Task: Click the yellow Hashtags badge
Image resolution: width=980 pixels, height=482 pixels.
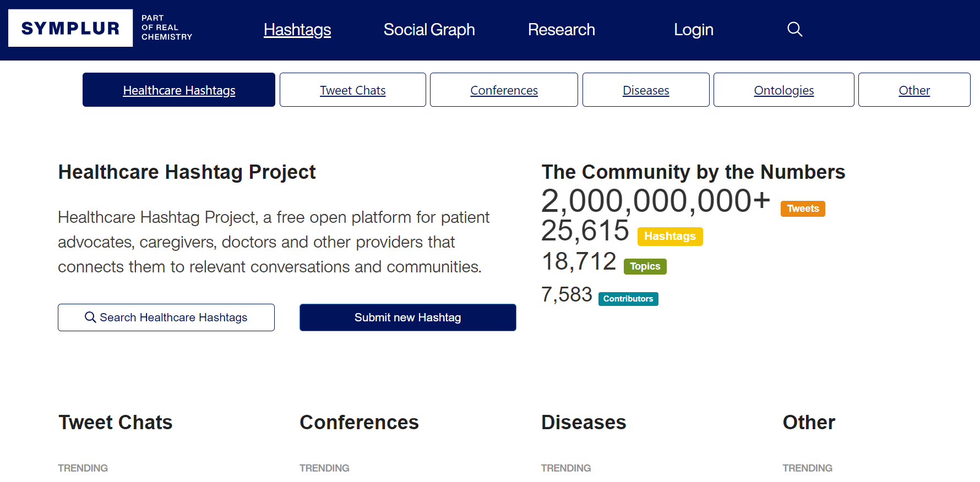Action: coord(669,236)
